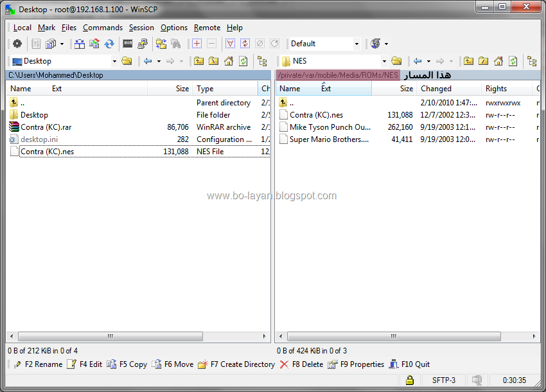
Task: Select desktop.ini in local panel
Action: pos(138,139)
